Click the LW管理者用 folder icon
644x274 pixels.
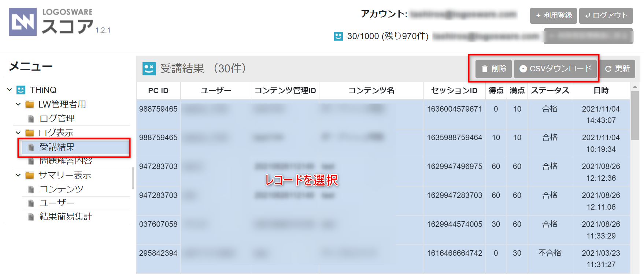coord(30,105)
